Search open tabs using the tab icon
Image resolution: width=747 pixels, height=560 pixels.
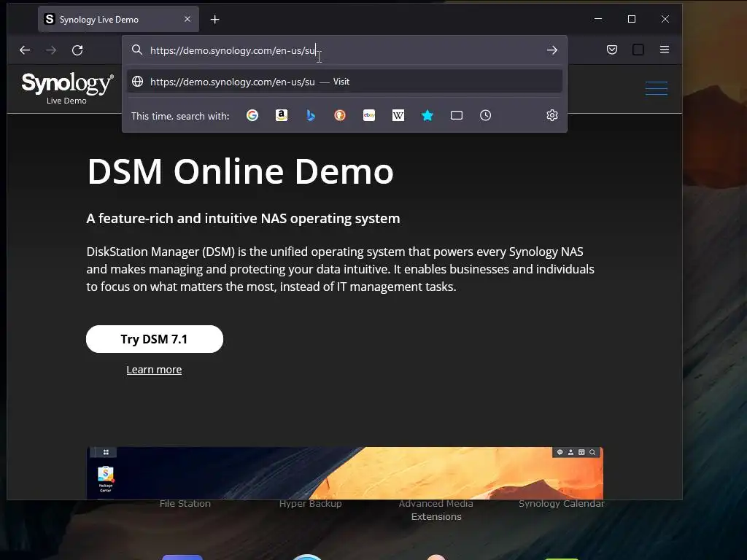[x=457, y=115]
